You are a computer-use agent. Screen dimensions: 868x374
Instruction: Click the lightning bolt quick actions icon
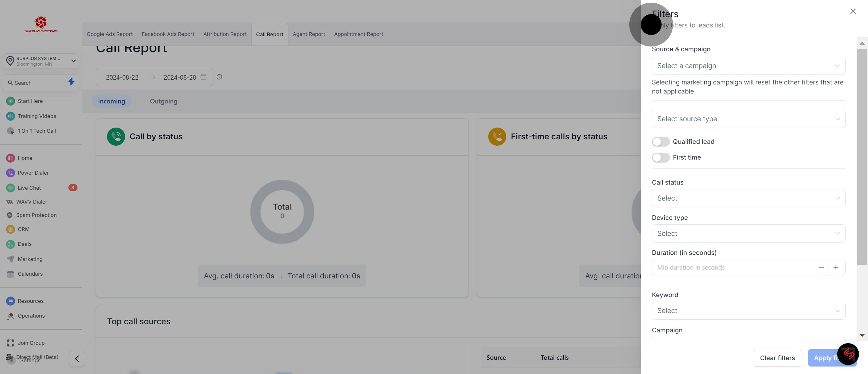pos(71,82)
